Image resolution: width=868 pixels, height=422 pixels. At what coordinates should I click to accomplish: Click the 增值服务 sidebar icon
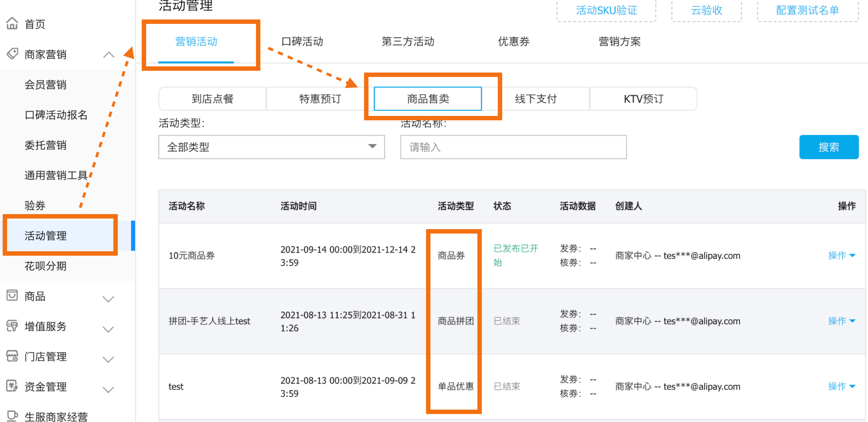pos(12,326)
